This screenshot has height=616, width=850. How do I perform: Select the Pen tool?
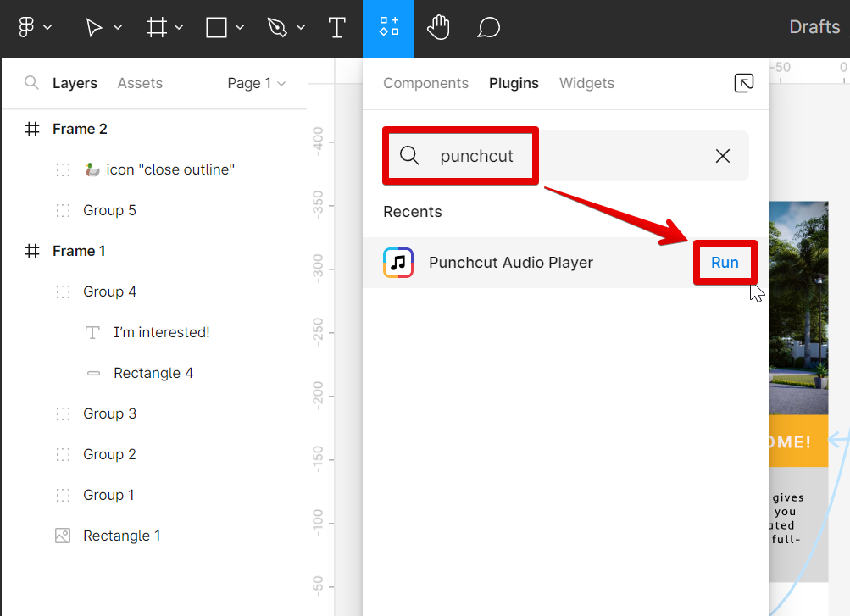point(277,28)
